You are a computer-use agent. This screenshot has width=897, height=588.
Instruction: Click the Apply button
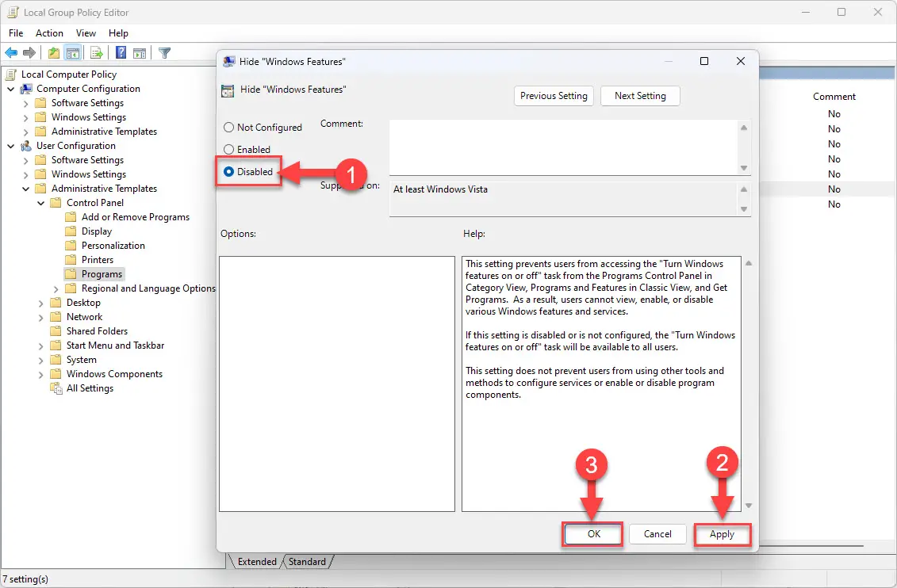pyautogui.click(x=722, y=534)
